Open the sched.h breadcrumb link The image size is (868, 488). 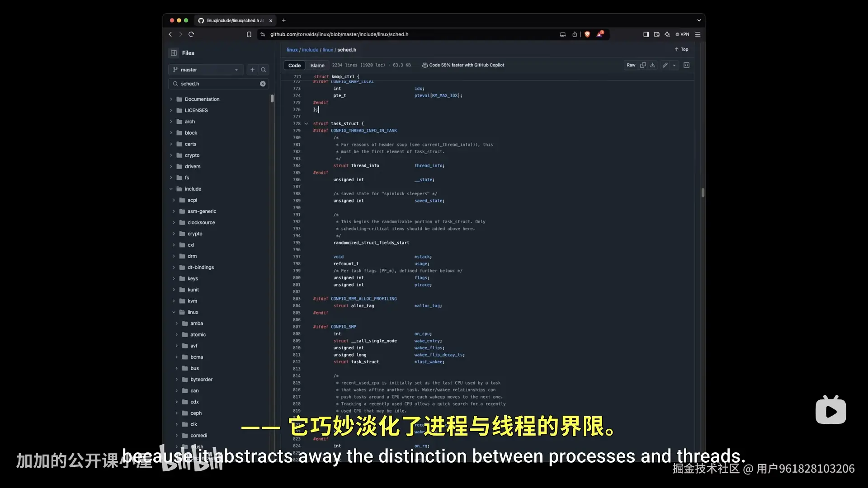point(347,50)
